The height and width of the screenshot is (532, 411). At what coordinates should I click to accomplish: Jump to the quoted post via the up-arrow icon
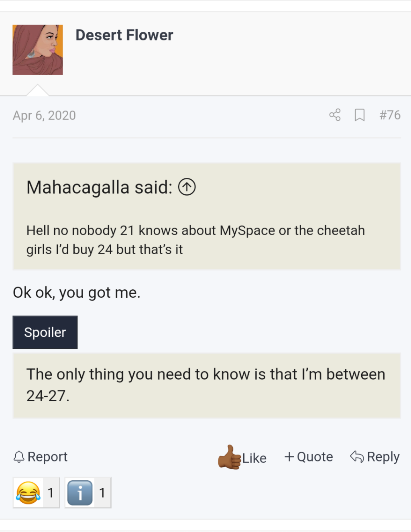187,187
